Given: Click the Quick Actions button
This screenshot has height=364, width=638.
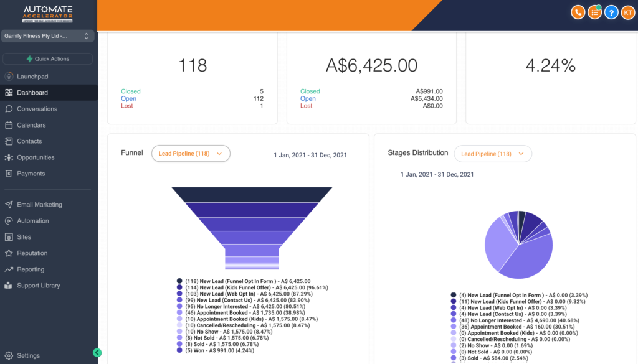Looking at the screenshot, I should tap(47, 59).
